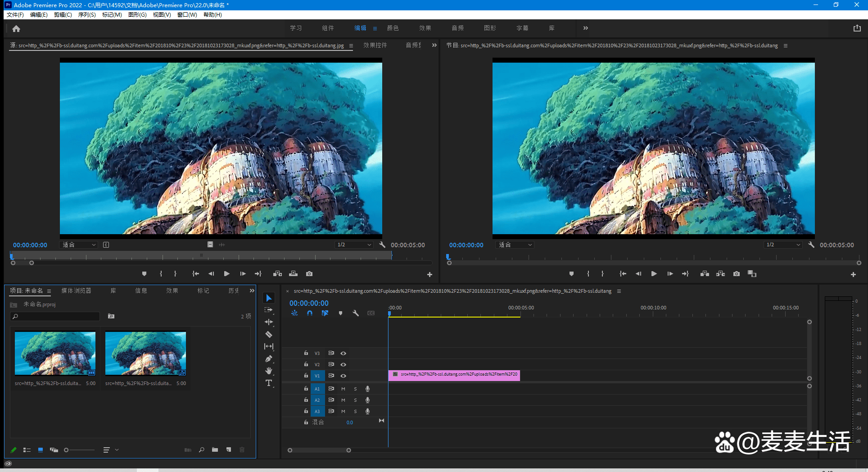Open Program monitor zoom level dropdown
Image resolution: width=868 pixels, height=472 pixels.
tap(515, 245)
